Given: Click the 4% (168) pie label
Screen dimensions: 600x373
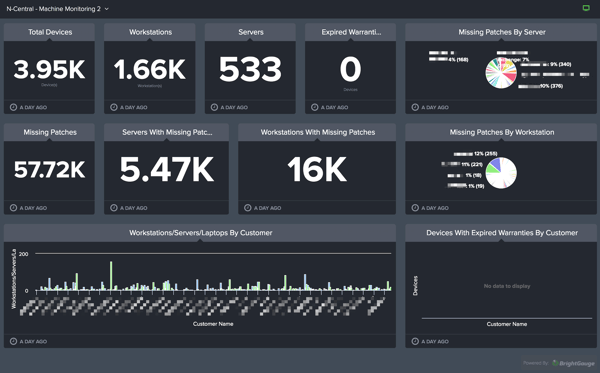Looking at the screenshot, I should click(458, 59).
